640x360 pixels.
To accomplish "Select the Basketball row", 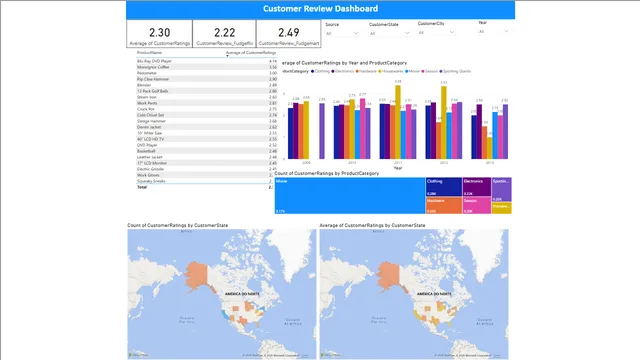I will pos(207,151).
